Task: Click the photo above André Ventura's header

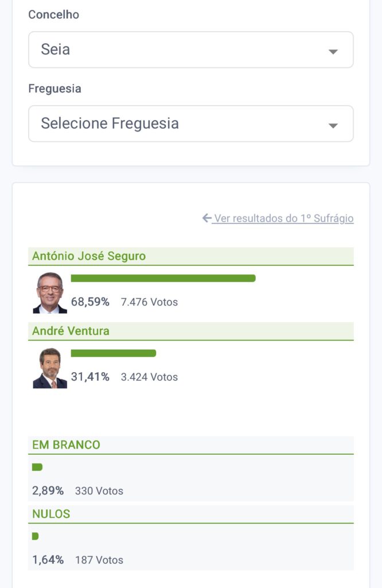Action: coord(50,293)
